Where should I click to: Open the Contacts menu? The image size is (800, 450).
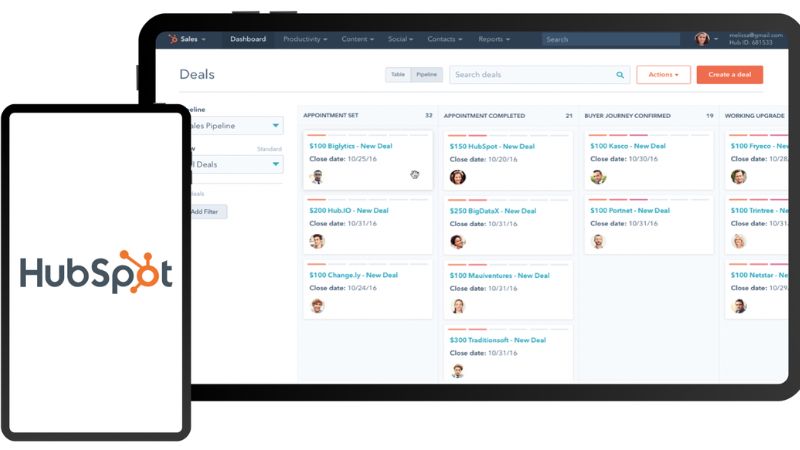(445, 39)
